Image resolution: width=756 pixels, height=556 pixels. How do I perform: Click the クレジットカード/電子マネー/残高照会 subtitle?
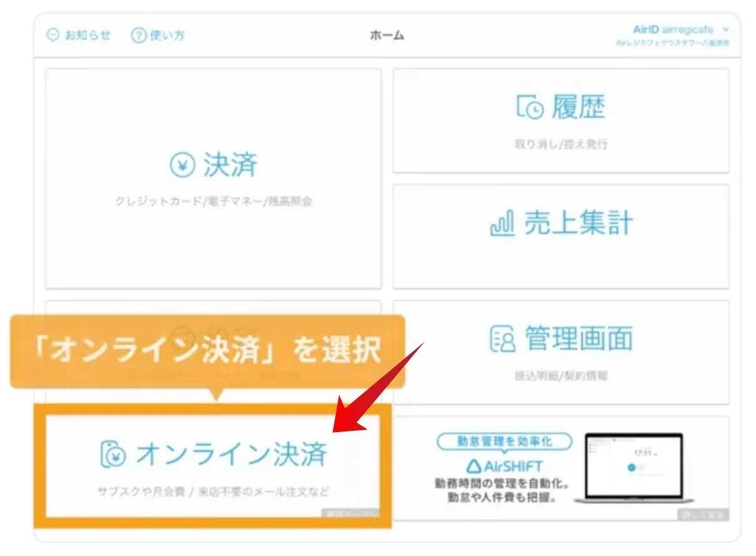tap(214, 202)
